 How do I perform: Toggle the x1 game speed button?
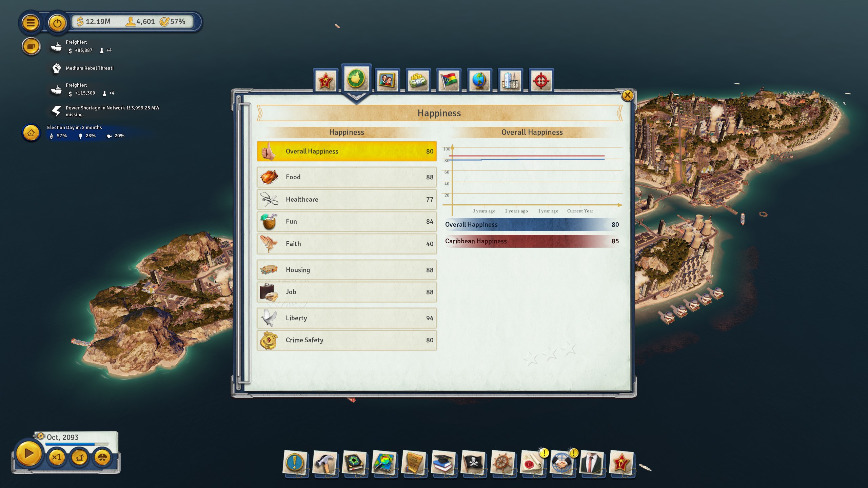(57, 457)
